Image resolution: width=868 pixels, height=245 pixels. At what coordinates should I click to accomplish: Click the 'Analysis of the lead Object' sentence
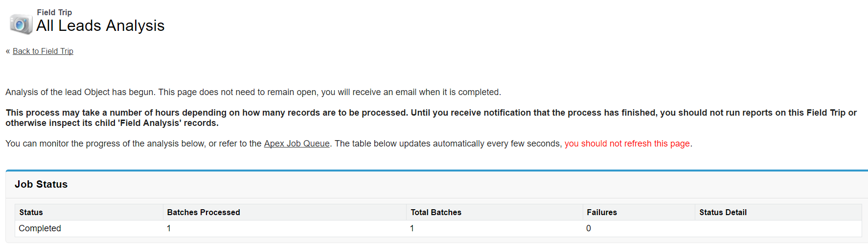pyautogui.click(x=253, y=92)
